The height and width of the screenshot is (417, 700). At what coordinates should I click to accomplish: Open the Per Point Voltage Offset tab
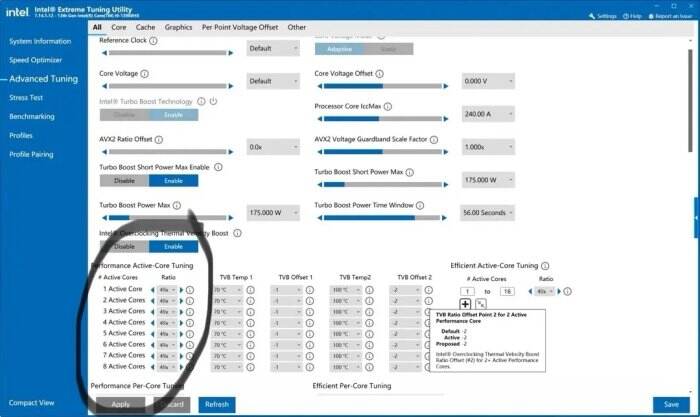tap(240, 27)
